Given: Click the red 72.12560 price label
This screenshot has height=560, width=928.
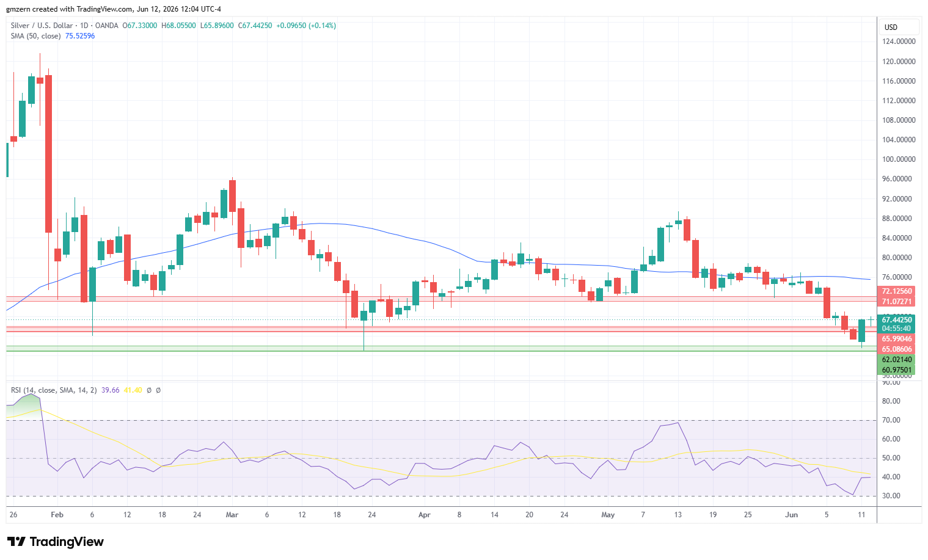Looking at the screenshot, I should coord(897,291).
